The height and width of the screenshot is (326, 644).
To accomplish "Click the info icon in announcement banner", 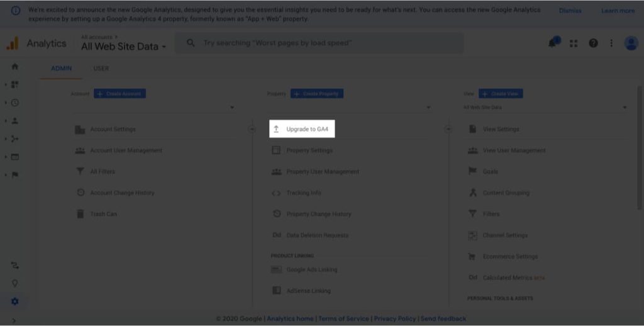I will 16,11.
